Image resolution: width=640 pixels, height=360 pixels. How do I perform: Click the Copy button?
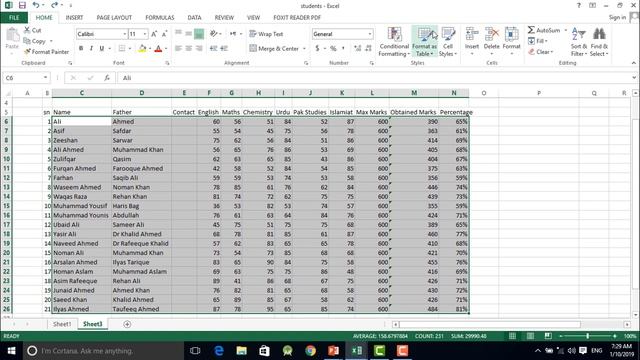pos(35,41)
